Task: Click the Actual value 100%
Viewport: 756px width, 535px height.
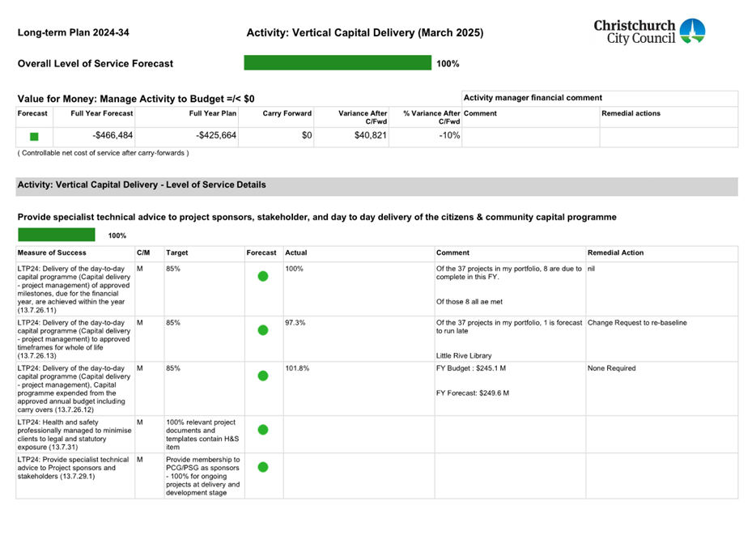Action: coord(294,269)
